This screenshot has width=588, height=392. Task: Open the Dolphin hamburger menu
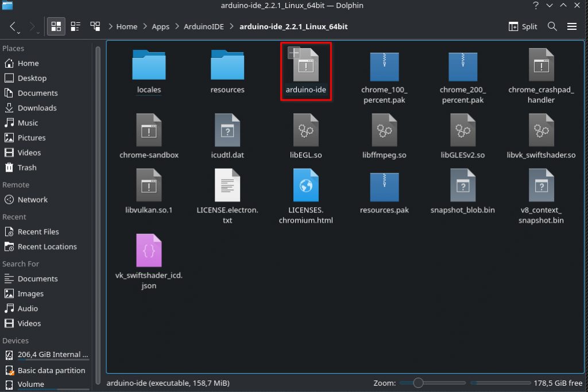(572, 26)
